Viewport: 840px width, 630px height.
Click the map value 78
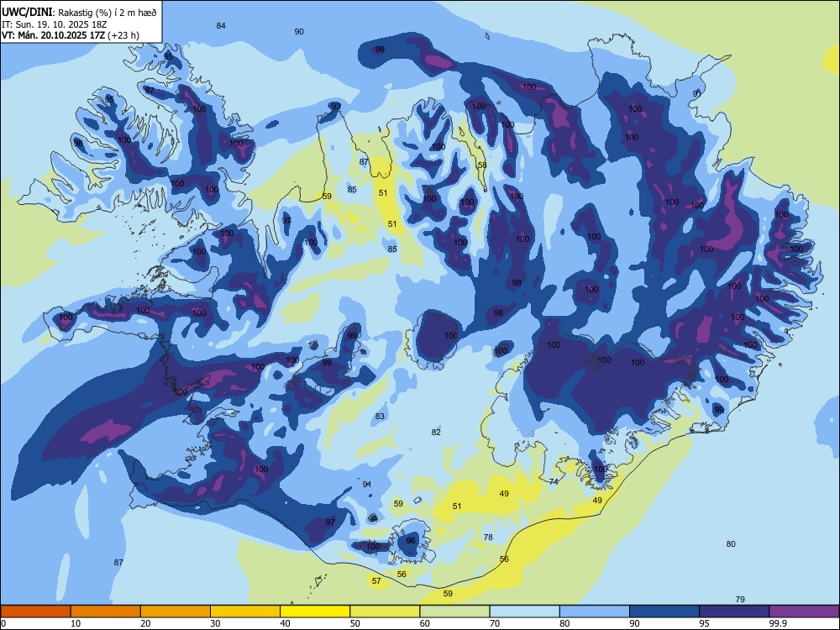[x=488, y=538]
